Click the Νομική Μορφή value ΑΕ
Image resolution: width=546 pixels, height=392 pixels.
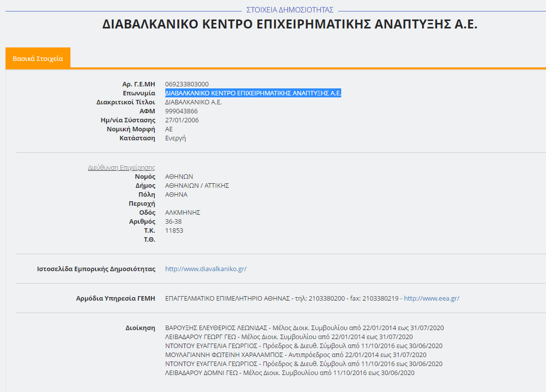point(169,129)
